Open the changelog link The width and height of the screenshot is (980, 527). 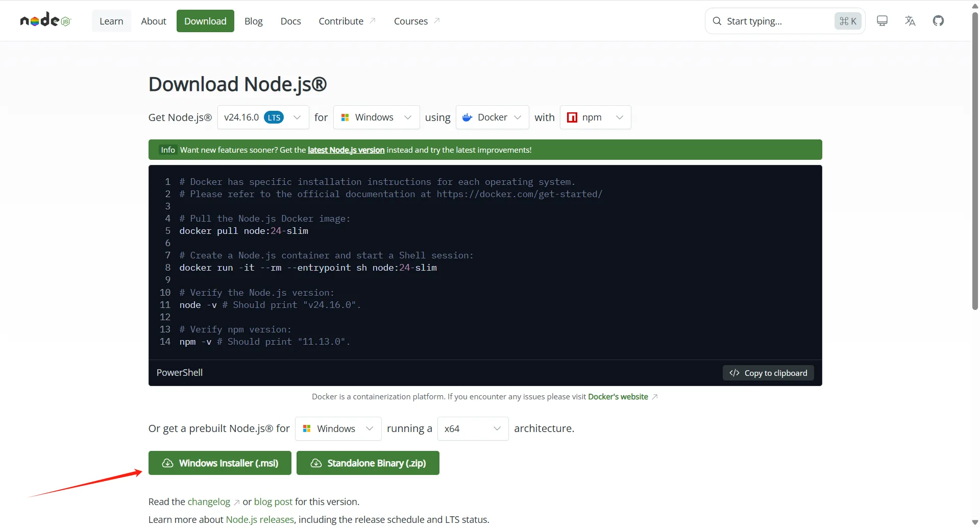point(209,502)
